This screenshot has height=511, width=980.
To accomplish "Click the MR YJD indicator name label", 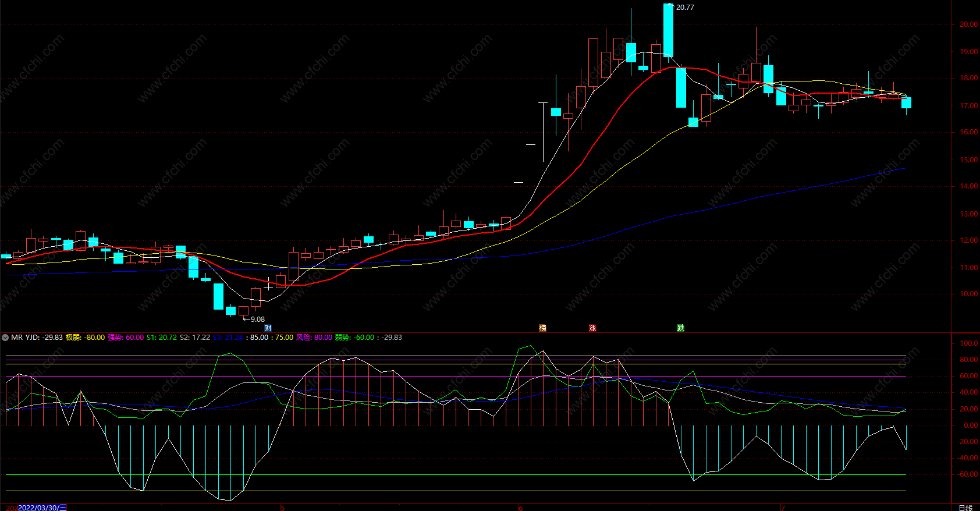I will coord(25,338).
